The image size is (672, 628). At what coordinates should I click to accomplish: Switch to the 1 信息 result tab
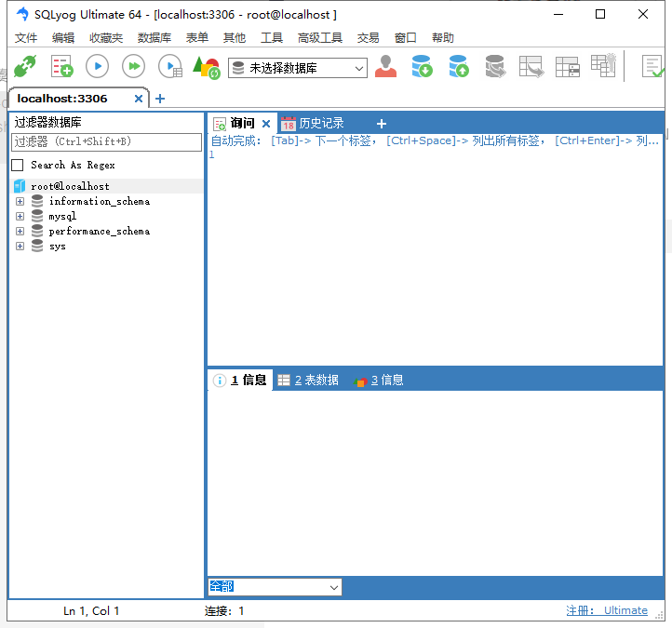240,380
